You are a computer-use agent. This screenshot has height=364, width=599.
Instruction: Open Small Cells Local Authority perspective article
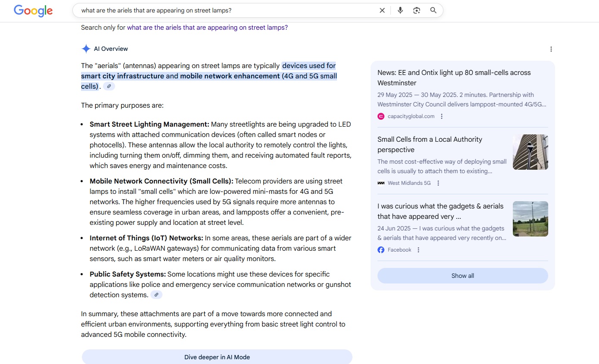[x=430, y=144]
